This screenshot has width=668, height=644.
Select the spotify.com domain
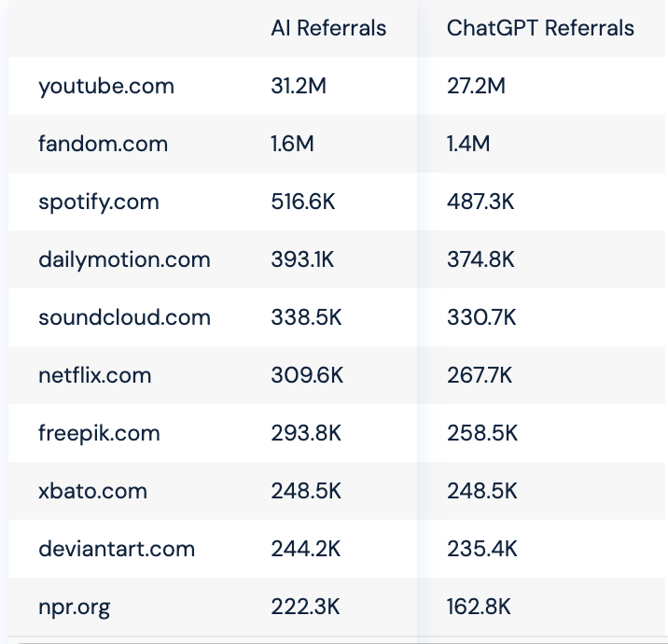pyautogui.click(x=99, y=202)
